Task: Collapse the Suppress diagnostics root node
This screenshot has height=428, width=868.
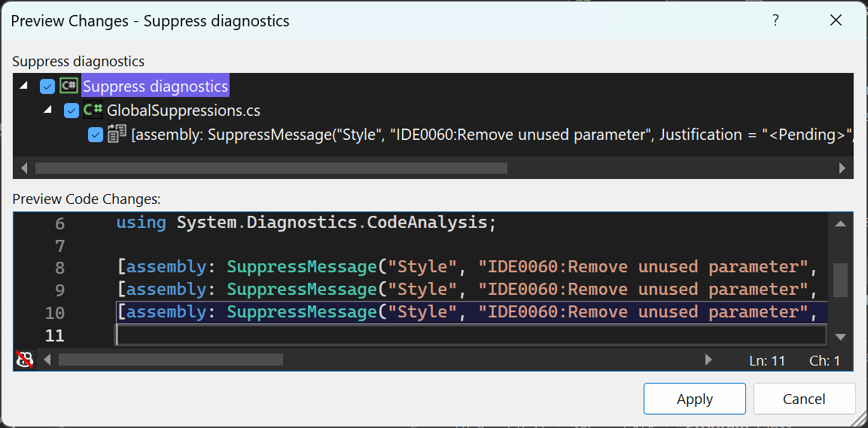Action: 25,87
